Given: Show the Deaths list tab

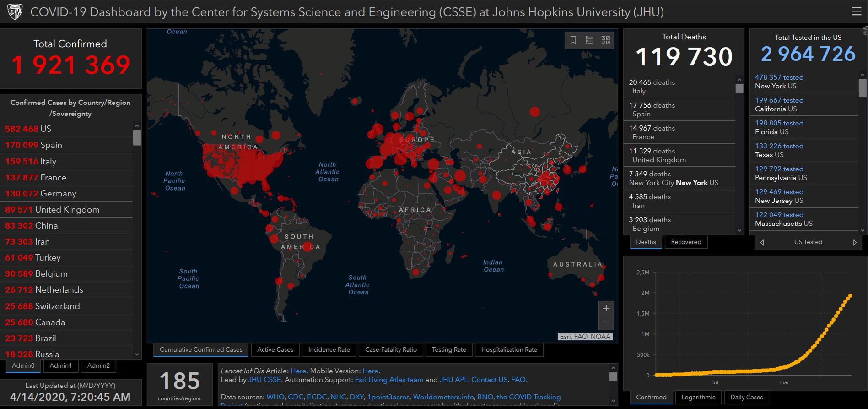Looking at the screenshot, I should [646, 242].
